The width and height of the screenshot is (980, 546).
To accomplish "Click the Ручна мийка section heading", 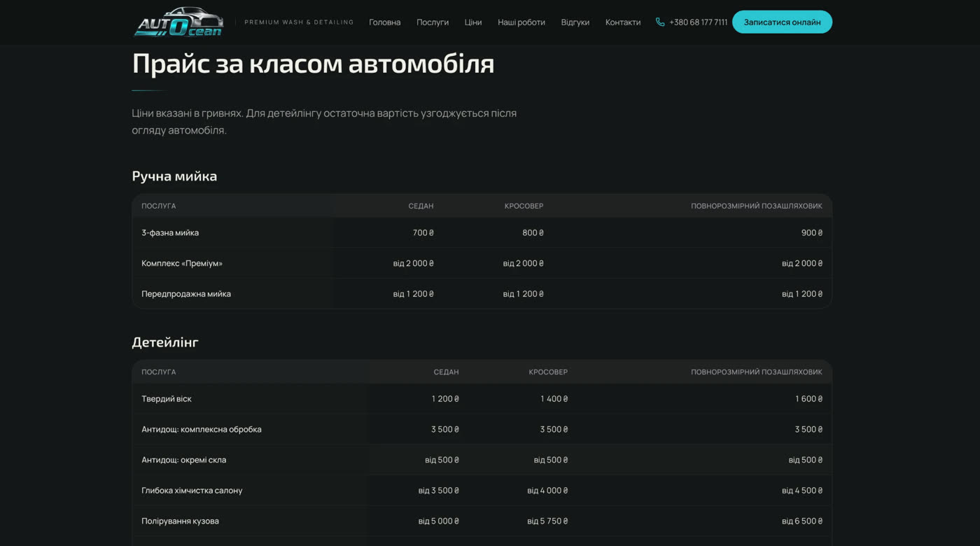I will click(x=174, y=176).
